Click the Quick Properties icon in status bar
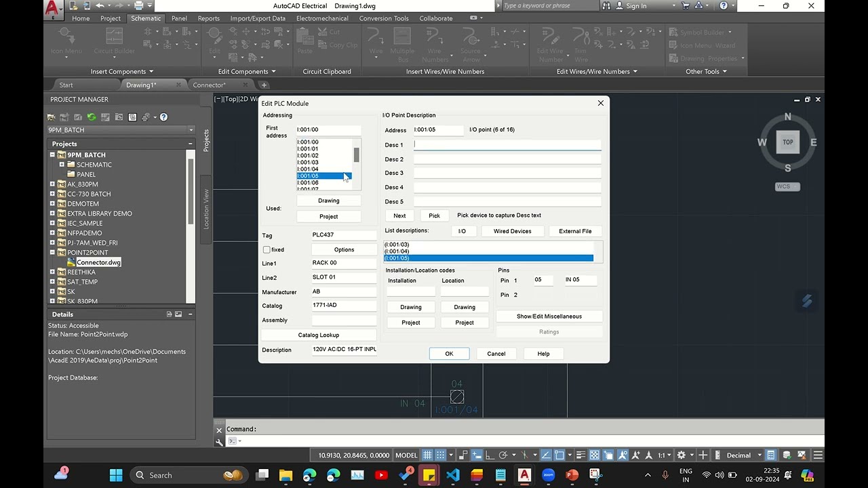This screenshot has width=868, height=488. (771, 455)
